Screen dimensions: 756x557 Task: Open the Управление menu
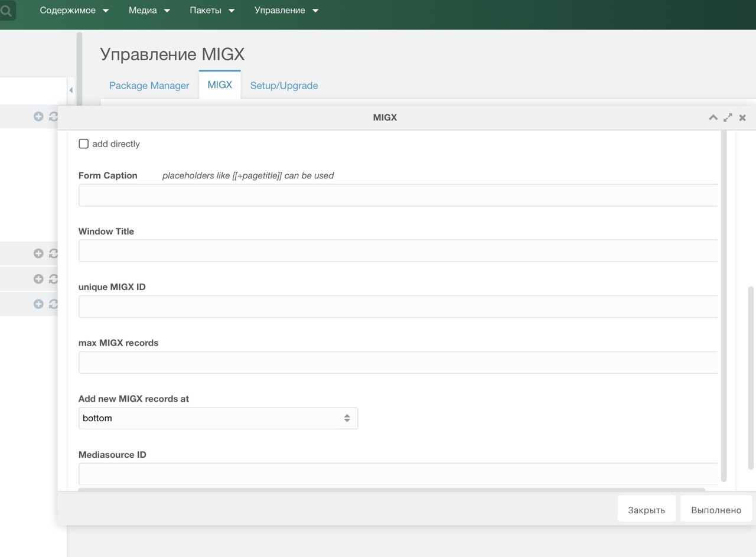(286, 11)
